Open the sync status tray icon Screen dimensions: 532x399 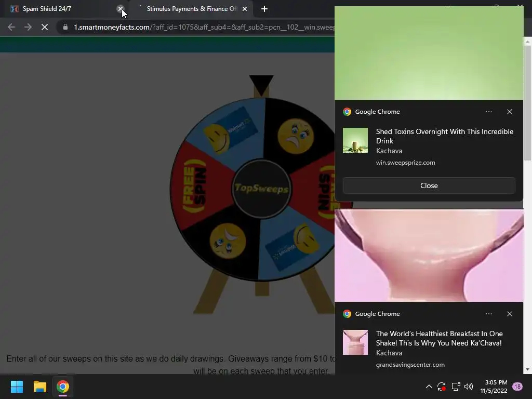click(442, 387)
